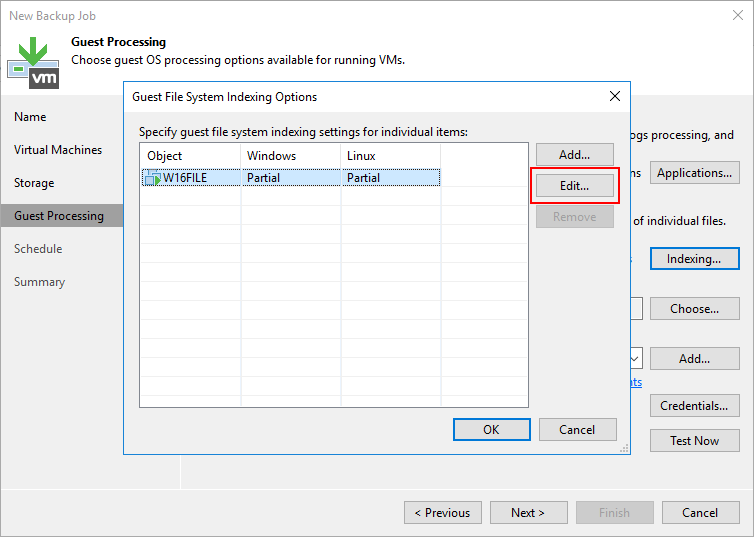Select the W16FILE row in the list
Screen dimensions: 754x537
[x=290, y=178]
